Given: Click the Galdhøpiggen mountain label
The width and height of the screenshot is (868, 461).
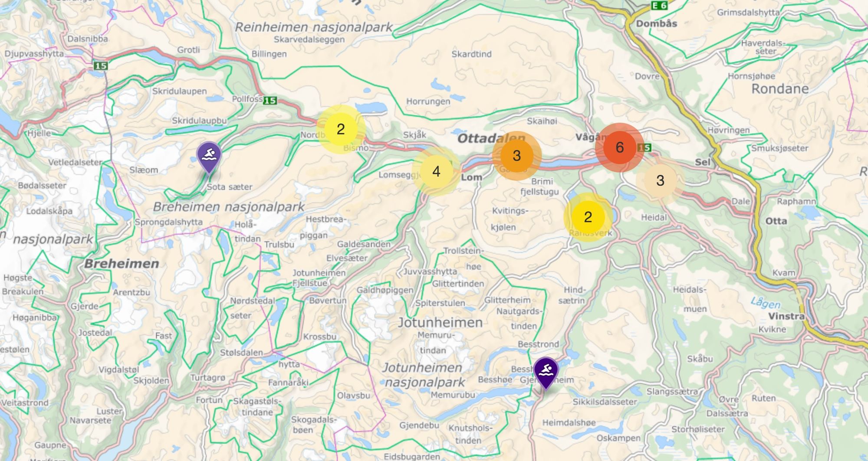Looking at the screenshot, I should [385, 290].
